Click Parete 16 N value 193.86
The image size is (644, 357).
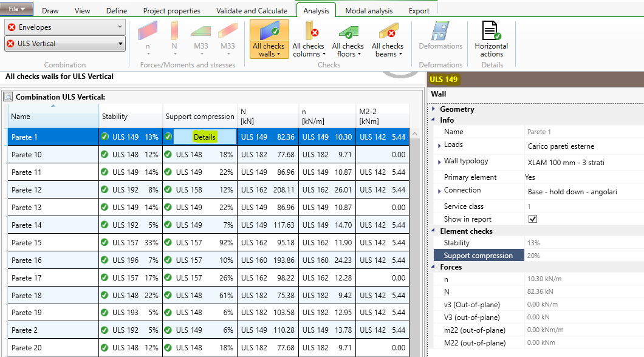pos(284,260)
